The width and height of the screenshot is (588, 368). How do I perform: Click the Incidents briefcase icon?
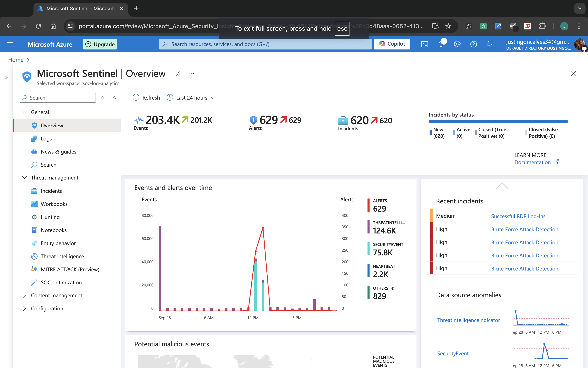coord(343,120)
